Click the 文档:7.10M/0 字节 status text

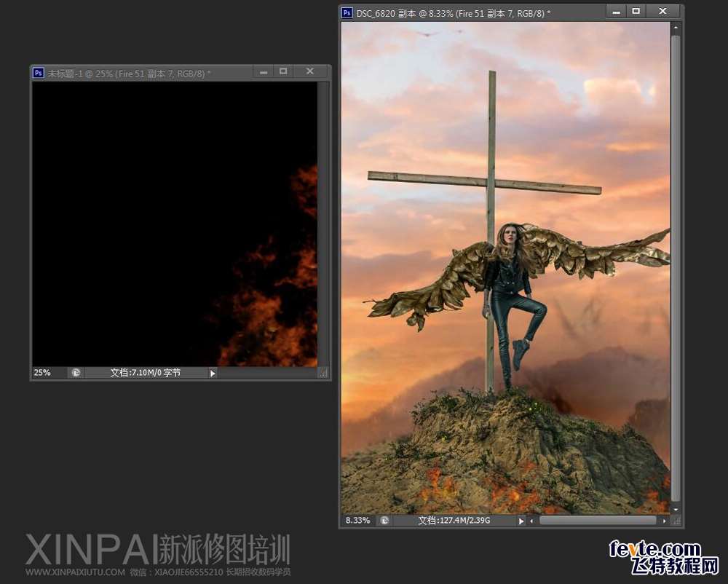click(146, 372)
